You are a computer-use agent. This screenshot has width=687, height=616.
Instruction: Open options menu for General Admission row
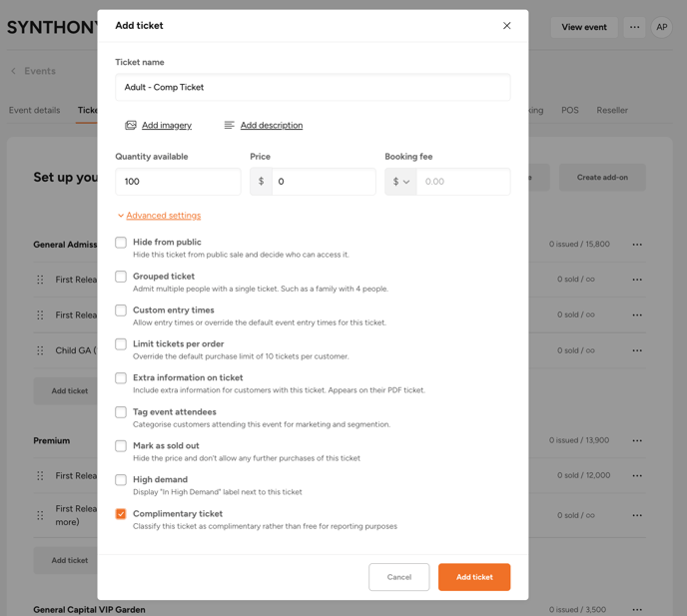(637, 245)
